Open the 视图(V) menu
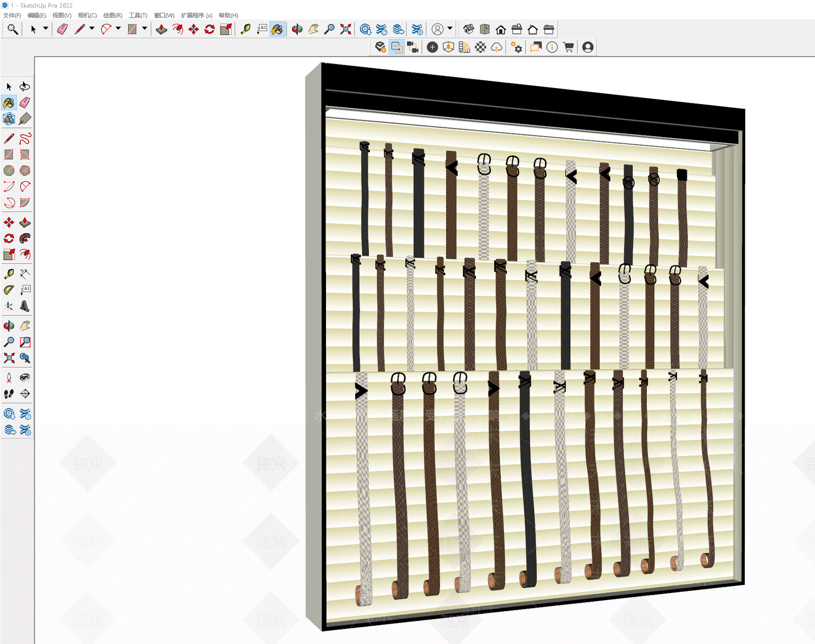The height and width of the screenshot is (644, 815). tap(62, 15)
